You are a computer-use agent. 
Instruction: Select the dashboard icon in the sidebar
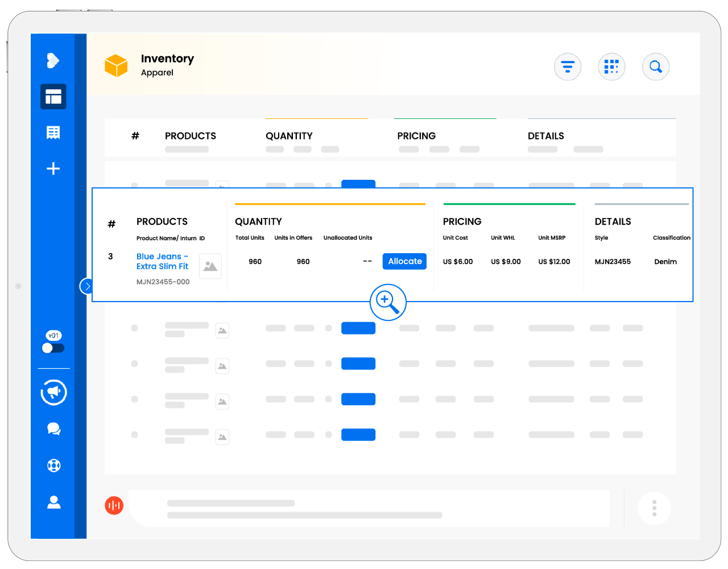[x=53, y=97]
